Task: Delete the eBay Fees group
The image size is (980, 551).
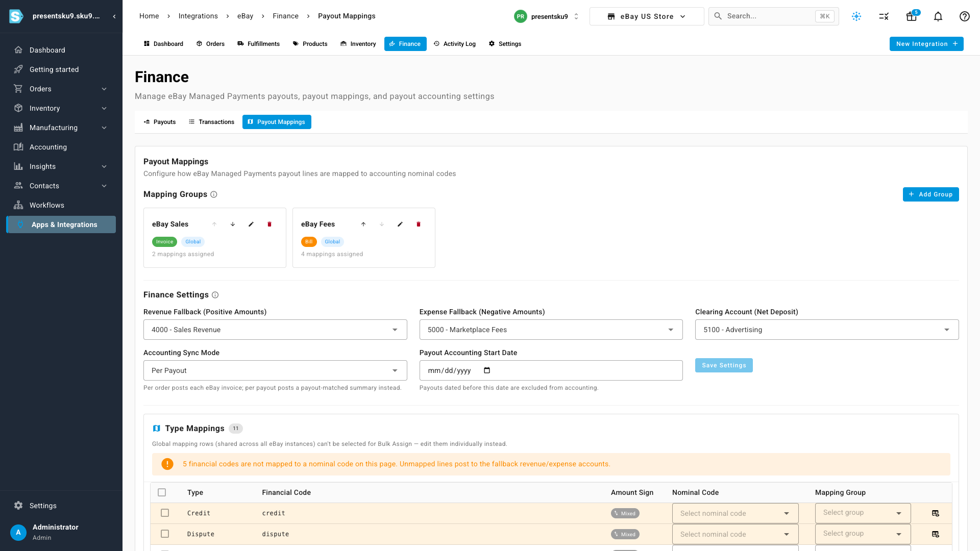Action: click(419, 224)
